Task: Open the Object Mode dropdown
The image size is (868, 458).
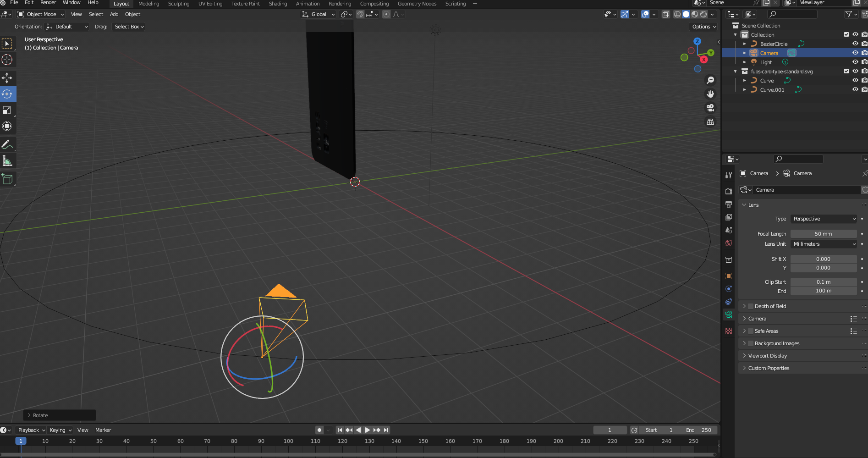Action: 41,15
